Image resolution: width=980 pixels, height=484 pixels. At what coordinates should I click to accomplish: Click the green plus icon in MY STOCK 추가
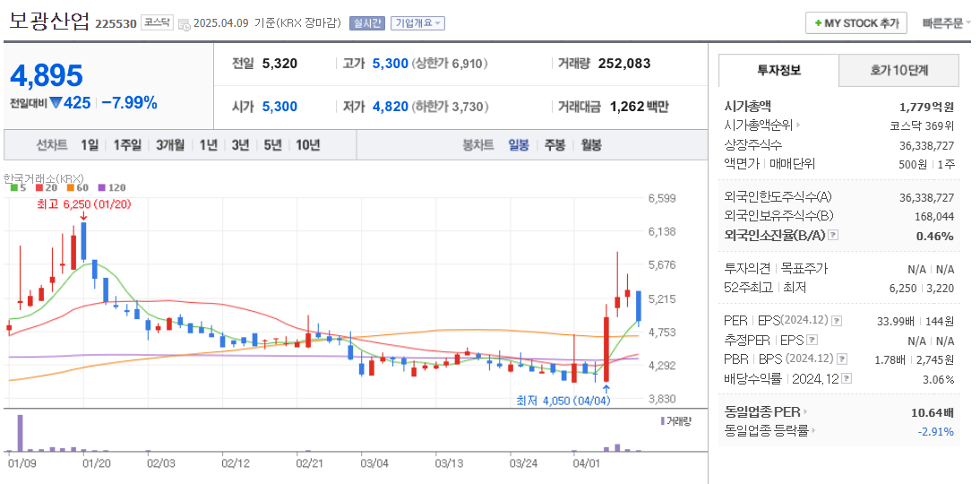click(x=818, y=23)
